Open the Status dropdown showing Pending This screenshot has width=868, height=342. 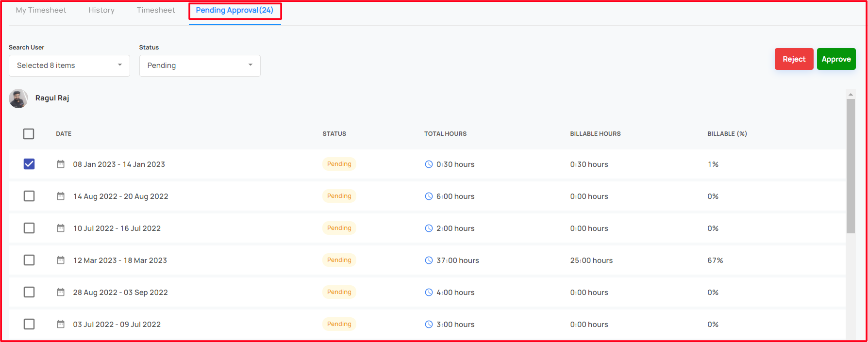click(x=200, y=65)
